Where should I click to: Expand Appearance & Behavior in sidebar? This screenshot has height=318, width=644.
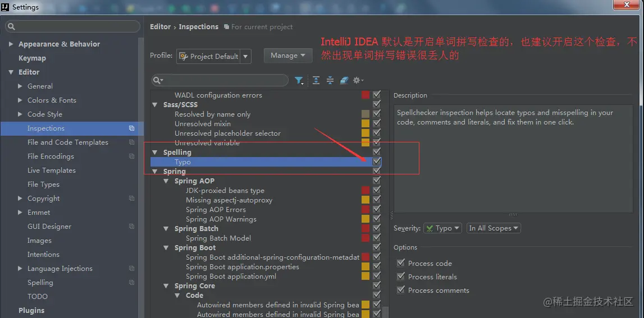[x=11, y=44]
